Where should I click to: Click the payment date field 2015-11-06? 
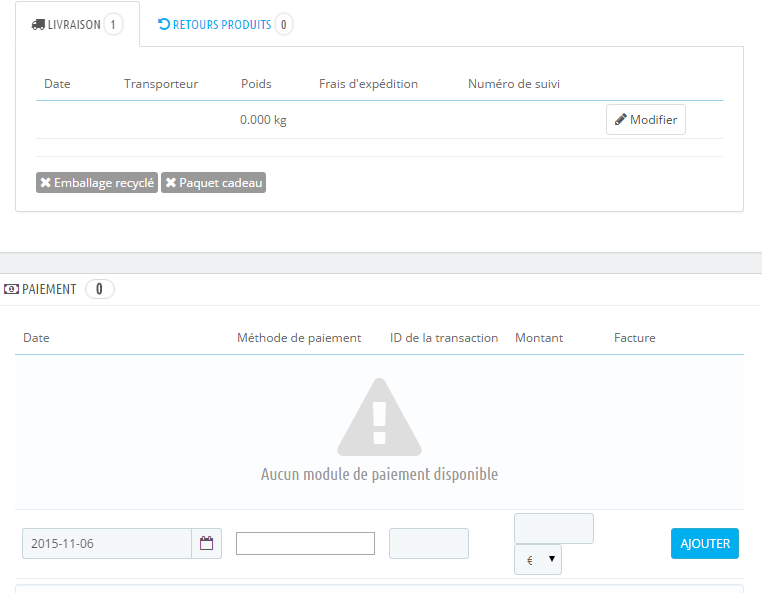107,543
